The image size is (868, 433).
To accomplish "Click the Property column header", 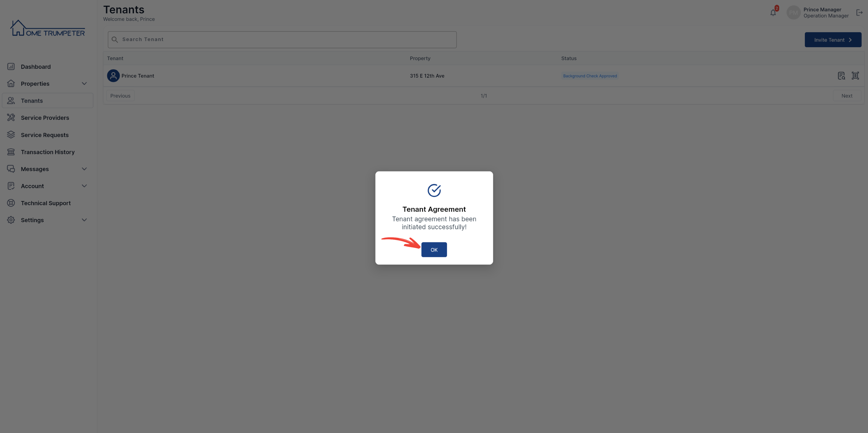I will (x=420, y=58).
